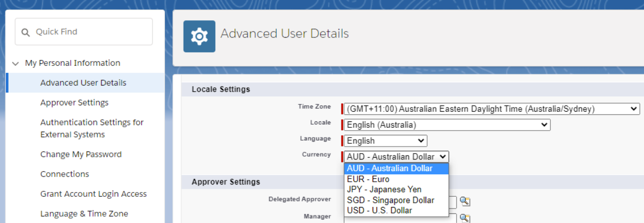This screenshot has width=644, height=223.
Task: Collapse the My Personal Information section
Action: click(x=16, y=63)
